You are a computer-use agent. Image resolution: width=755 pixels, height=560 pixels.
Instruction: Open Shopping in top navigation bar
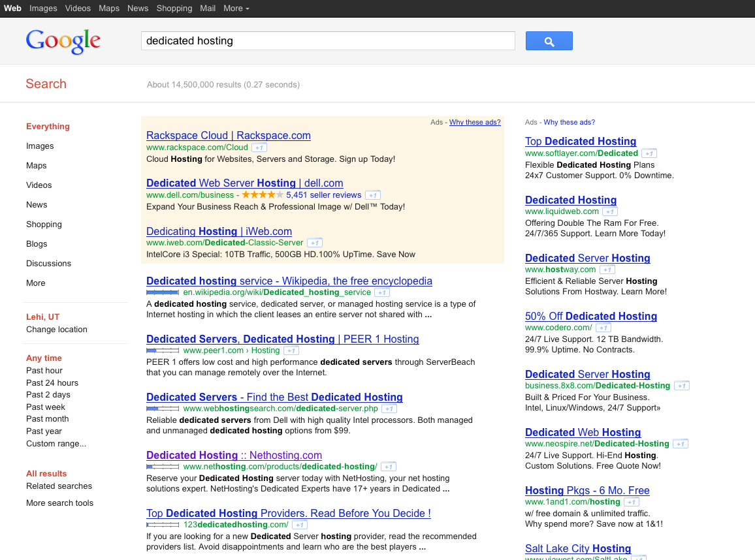coord(174,8)
